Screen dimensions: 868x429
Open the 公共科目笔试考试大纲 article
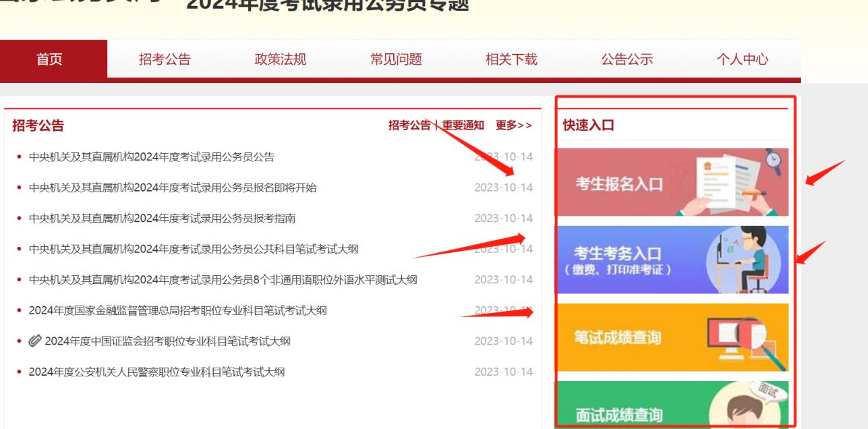coord(194,249)
